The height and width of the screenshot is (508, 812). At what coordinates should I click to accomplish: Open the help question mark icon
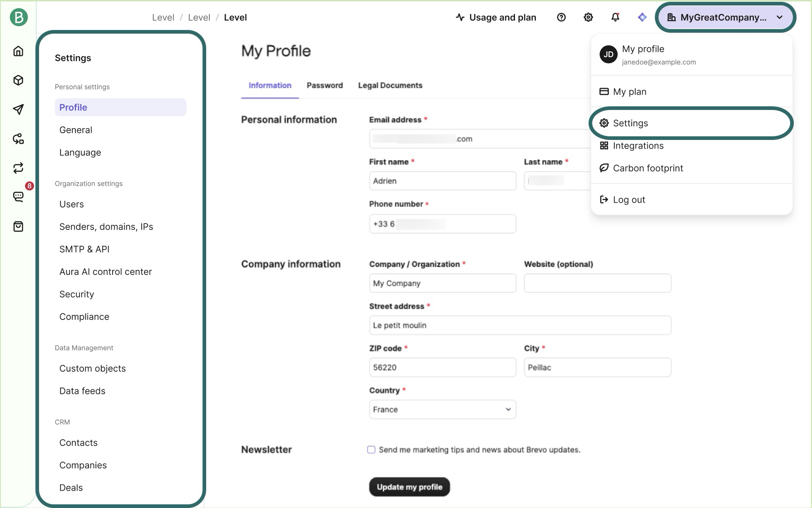pyautogui.click(x=561, y=17)
